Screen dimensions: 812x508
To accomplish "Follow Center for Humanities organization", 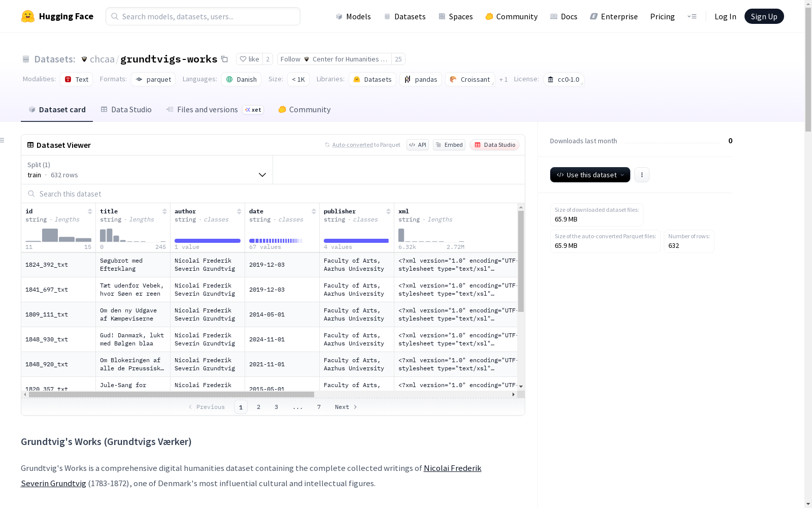I will [334, 59].
